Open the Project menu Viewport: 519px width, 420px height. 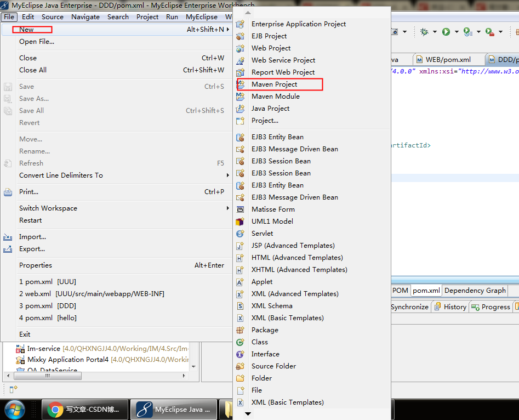tap(147, 17)
